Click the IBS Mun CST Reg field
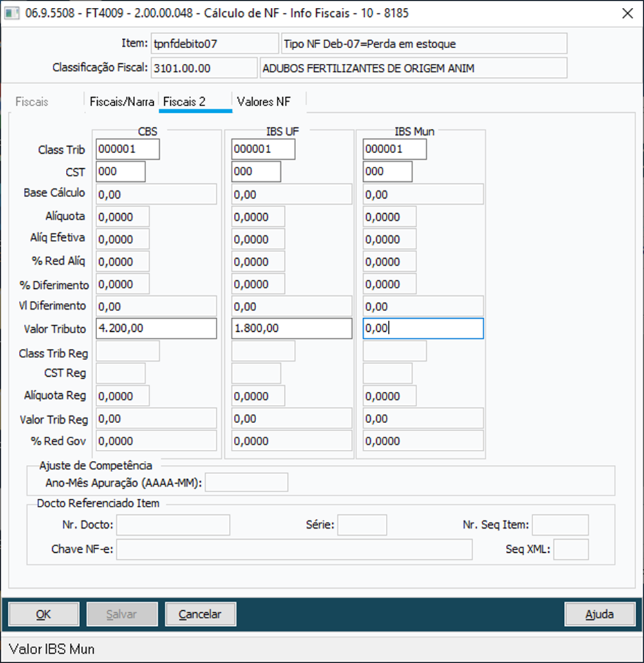The width and height of the screenshot is (644, 663). click(x=387, y=374)
